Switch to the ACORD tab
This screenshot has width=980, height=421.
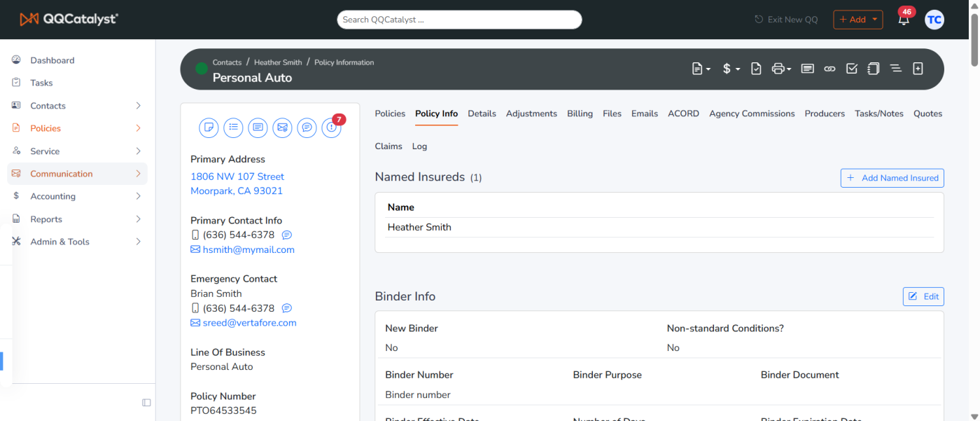tap(683, 113)
